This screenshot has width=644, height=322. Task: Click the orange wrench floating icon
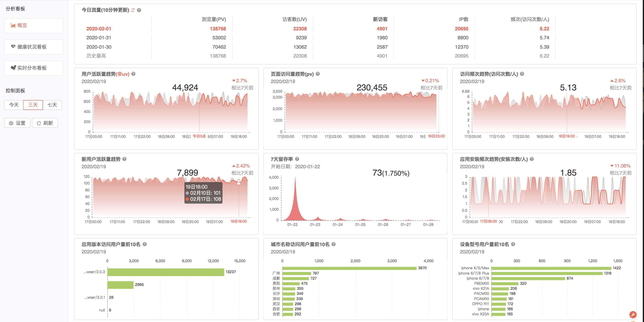click(633, 314)
